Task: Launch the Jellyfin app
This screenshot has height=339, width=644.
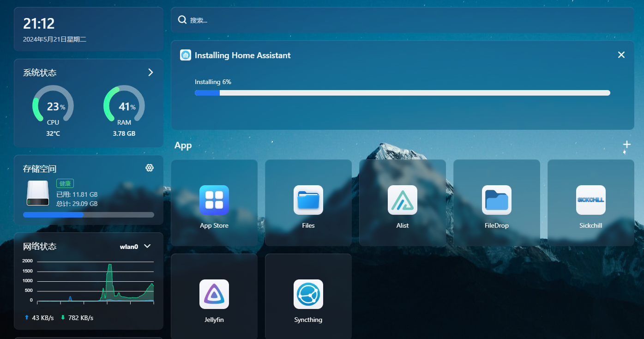Action: (x=214, y=294)
